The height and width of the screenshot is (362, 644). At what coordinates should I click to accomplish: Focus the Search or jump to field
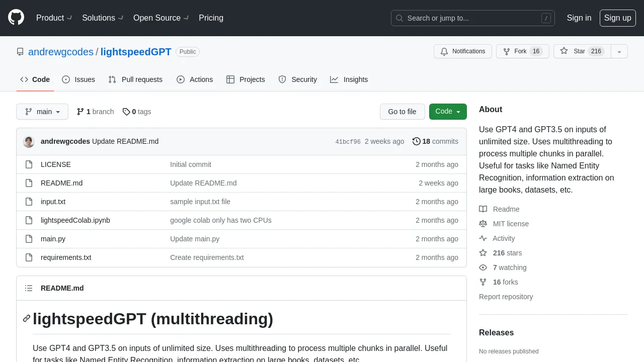tap(473, 18)
